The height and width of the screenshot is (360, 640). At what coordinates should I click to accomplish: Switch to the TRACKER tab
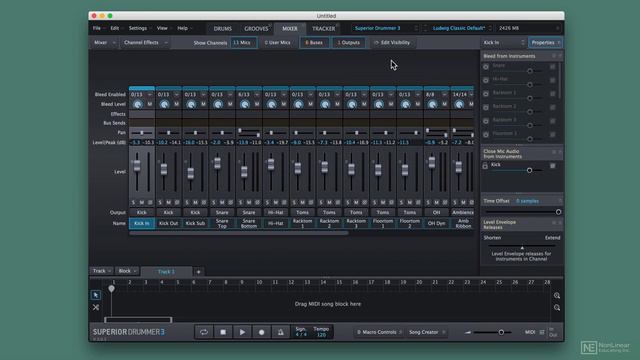tap(324, 29)
